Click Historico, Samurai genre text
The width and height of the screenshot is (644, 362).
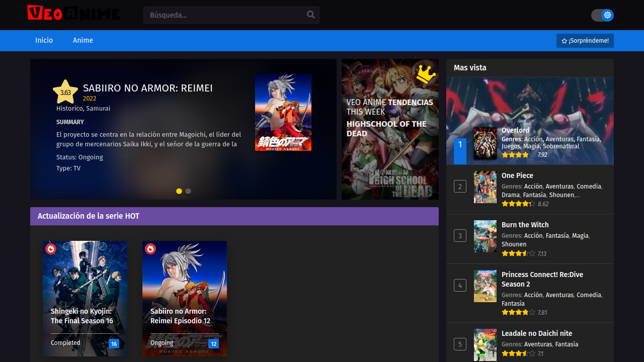[x=83, y=109]
